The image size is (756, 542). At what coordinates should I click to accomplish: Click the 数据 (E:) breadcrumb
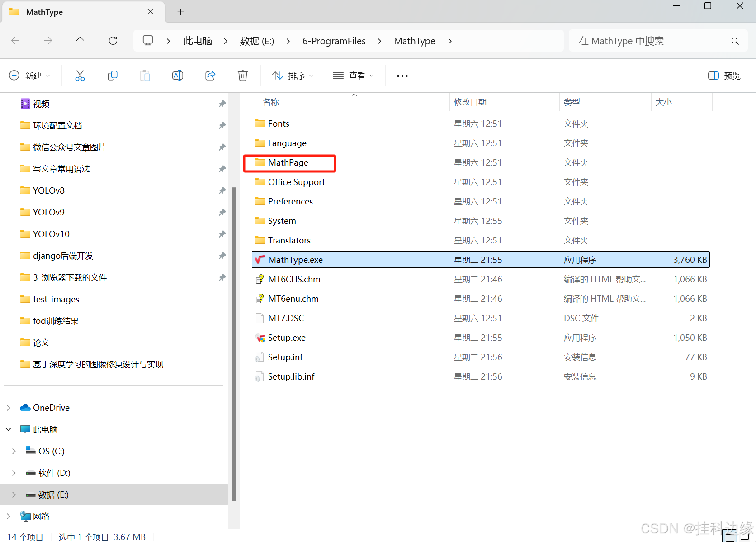click(x=257, y=41)
